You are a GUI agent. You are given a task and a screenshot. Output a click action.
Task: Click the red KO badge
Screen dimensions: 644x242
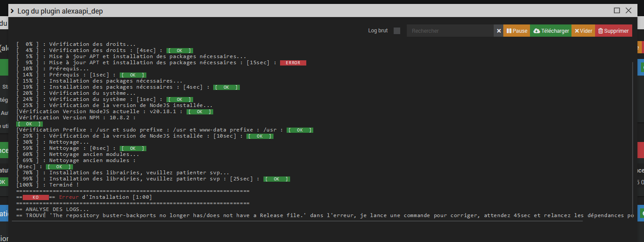tap(36, 197)
